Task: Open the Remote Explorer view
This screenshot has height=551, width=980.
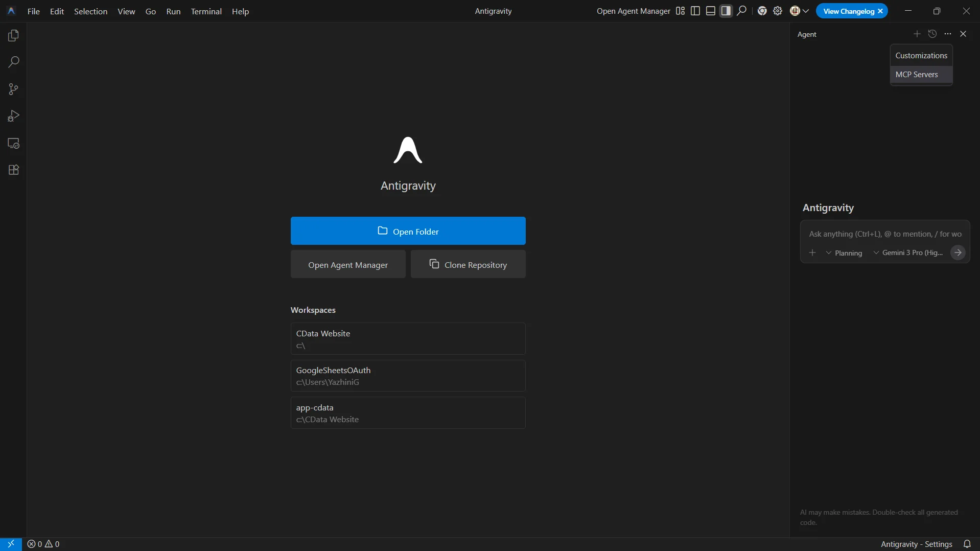Action: coord(14,144)
